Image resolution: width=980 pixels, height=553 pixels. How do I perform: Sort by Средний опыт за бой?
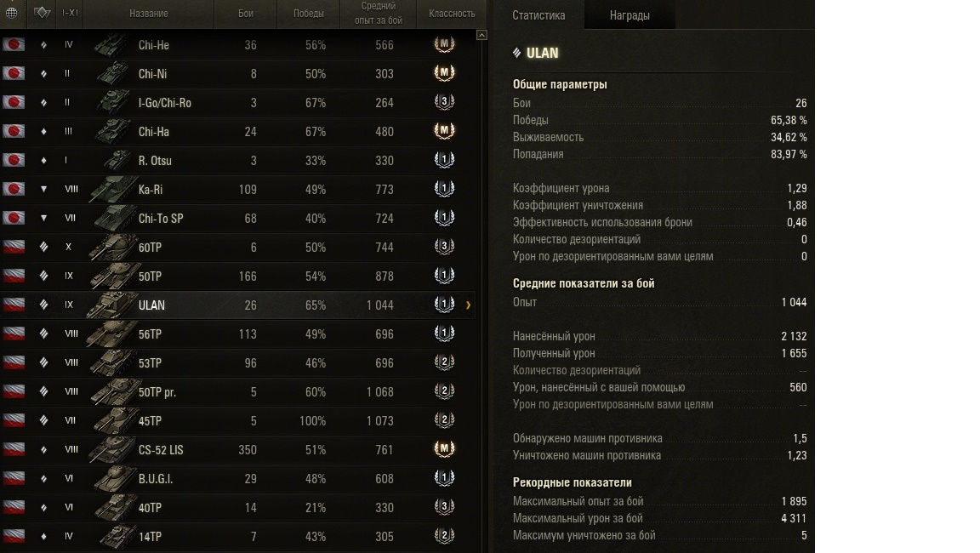[378, 13]
